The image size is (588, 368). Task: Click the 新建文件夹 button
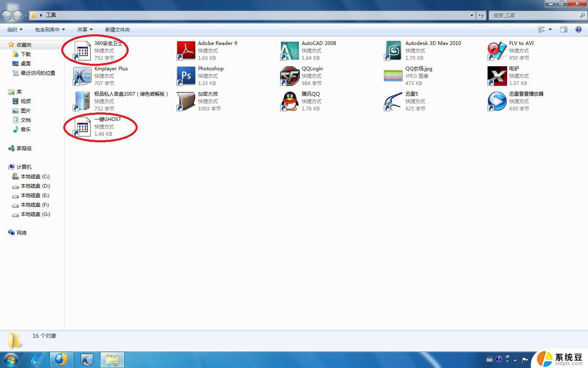pos(118,29)
